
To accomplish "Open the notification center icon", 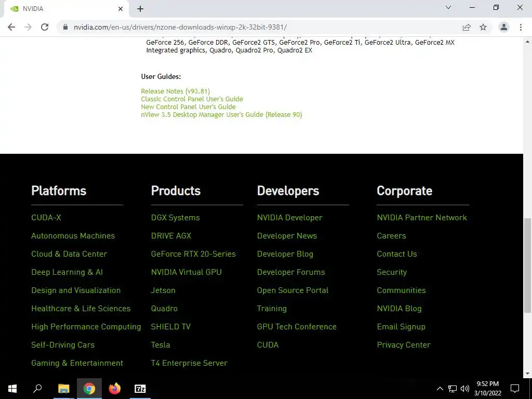I will [x=515, y=389].
